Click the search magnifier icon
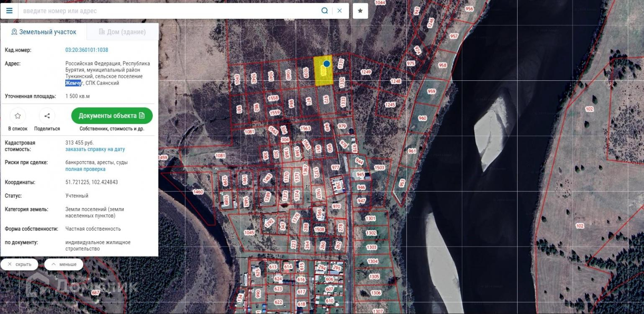 tap(324, 10)
